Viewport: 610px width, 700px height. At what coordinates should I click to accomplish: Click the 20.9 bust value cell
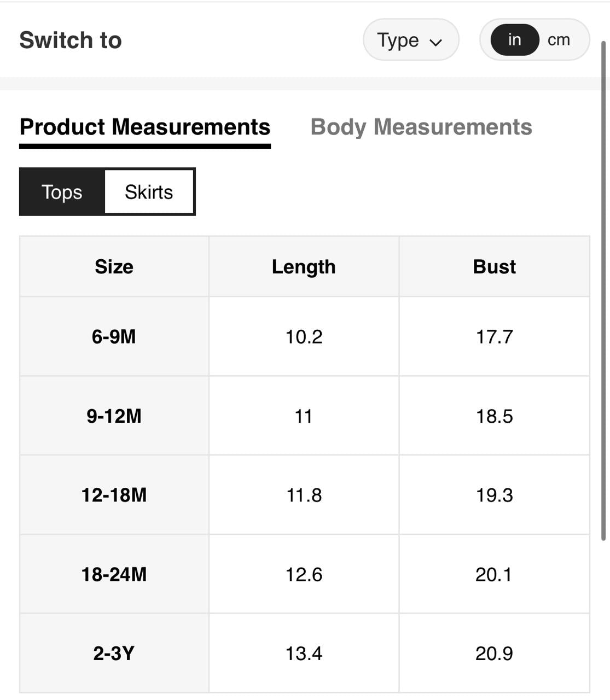tap(494, 654)
